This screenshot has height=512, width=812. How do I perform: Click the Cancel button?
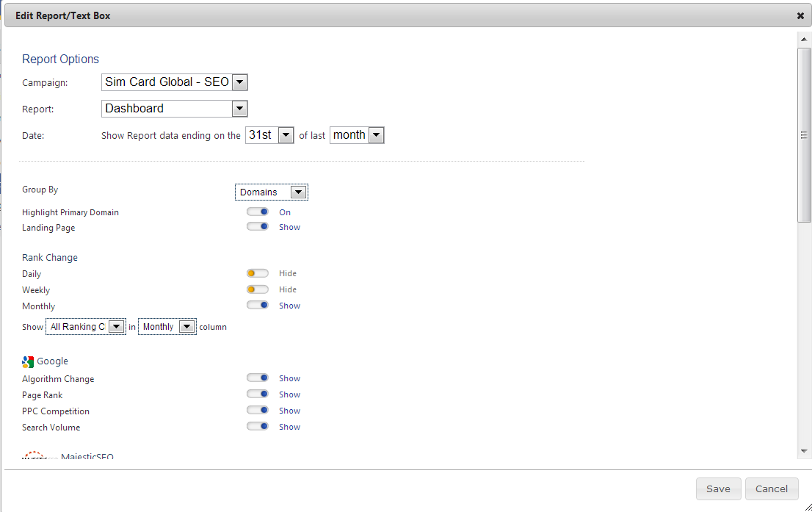[x=772, y=488]
